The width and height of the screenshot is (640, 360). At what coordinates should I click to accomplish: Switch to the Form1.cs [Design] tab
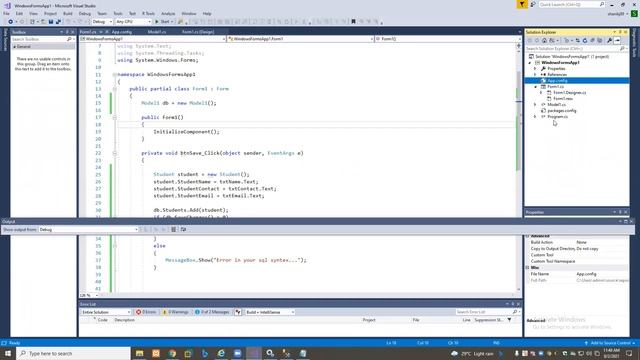click(x=198, y=32)
